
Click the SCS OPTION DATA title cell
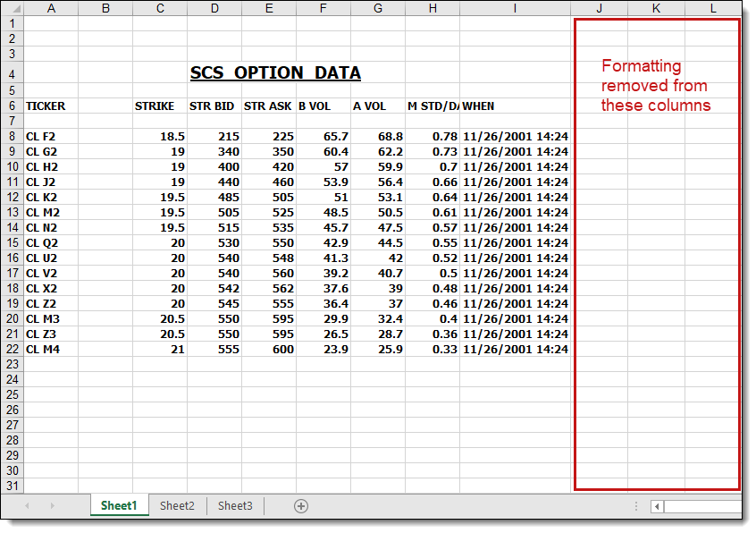pos(275,73)
